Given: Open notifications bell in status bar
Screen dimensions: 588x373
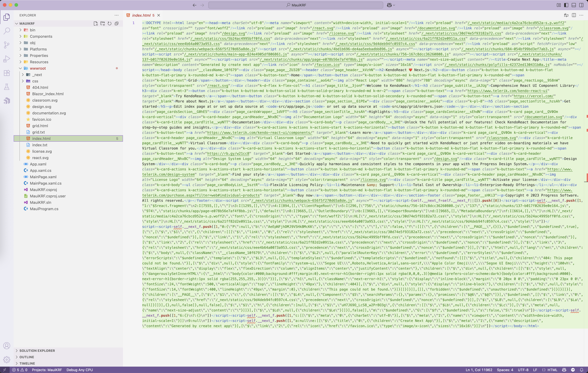Looking at the screenshot, I should pyautogui.click(x=582, y=370).
